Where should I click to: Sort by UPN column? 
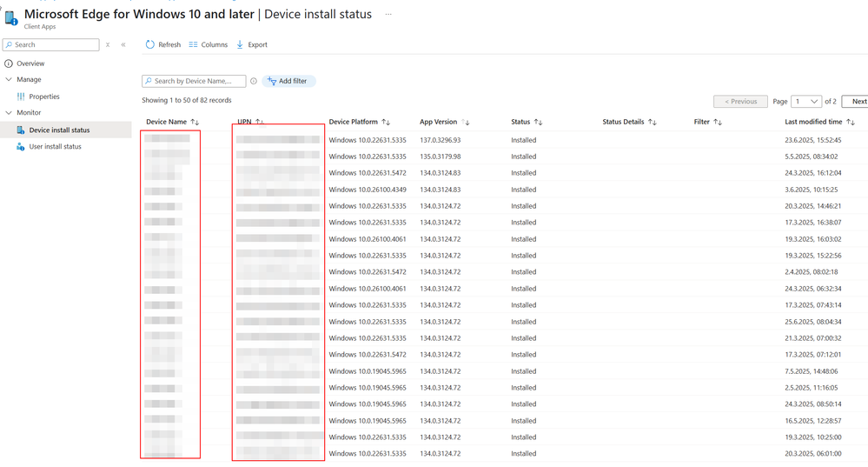click(259, 122)
